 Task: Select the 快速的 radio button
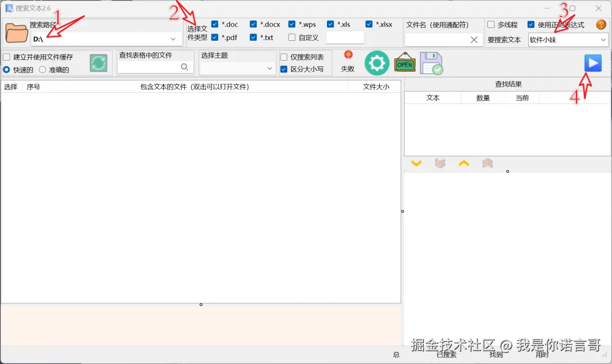tap(7, 70)
